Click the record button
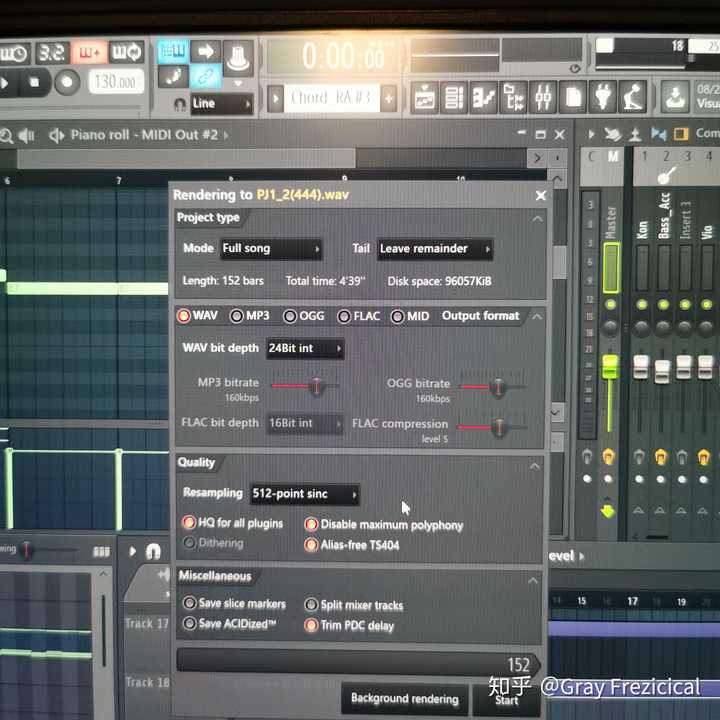 [x=67, y=83]
